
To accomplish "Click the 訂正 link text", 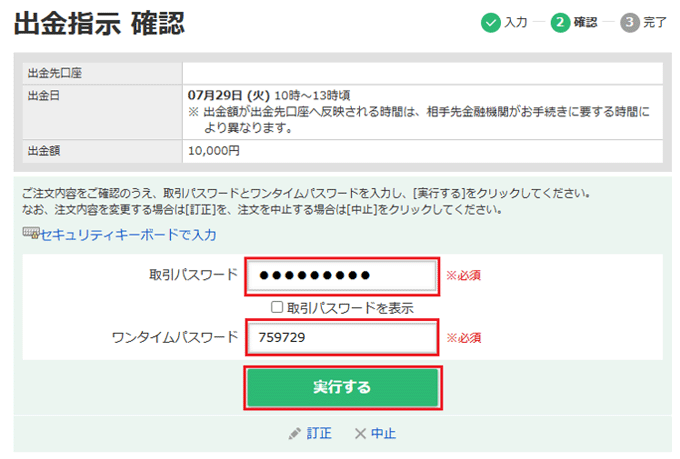I will tap(319, 434).
